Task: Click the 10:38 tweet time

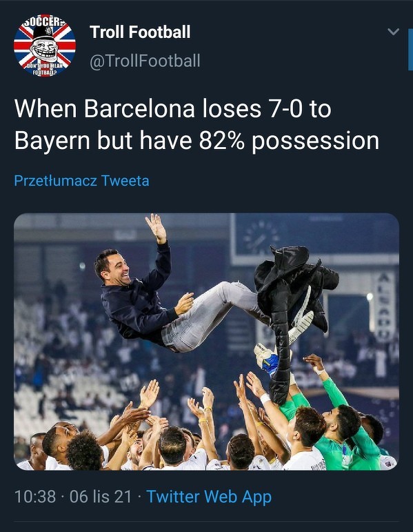Action: pyautogui.click(x=35, y=497)
